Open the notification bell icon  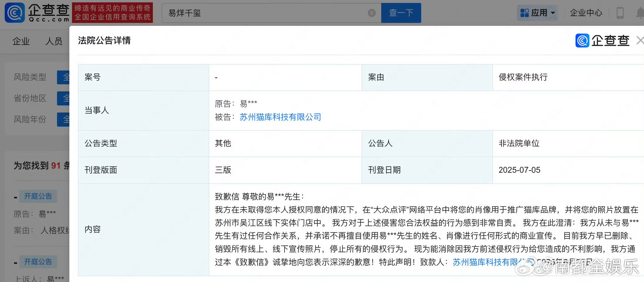click(x=640, y=13)
